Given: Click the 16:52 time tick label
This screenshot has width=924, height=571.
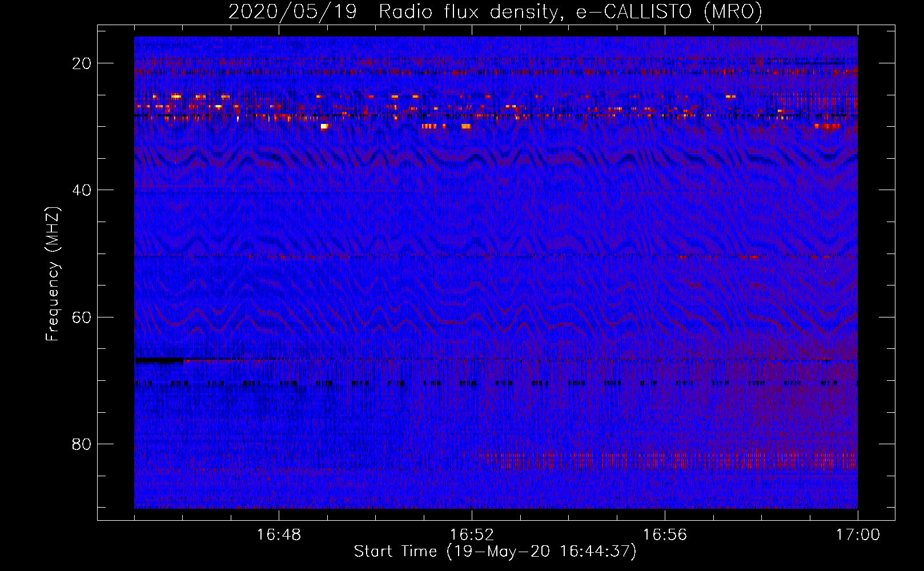Looking at the screenshot, I should tap(472, 535).
